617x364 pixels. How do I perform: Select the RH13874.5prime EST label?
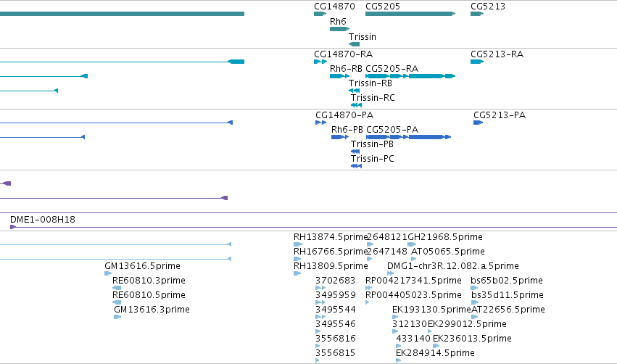331,237
